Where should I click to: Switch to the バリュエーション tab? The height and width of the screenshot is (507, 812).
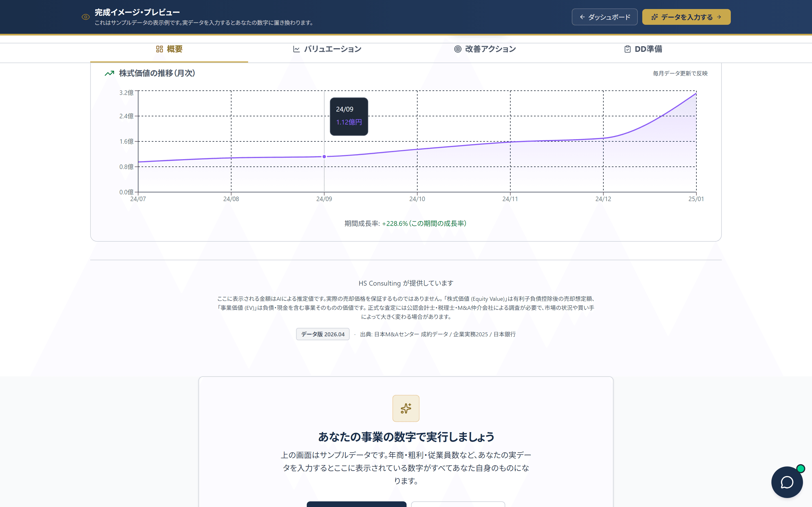pyautogui.click(x=332, y=49)
